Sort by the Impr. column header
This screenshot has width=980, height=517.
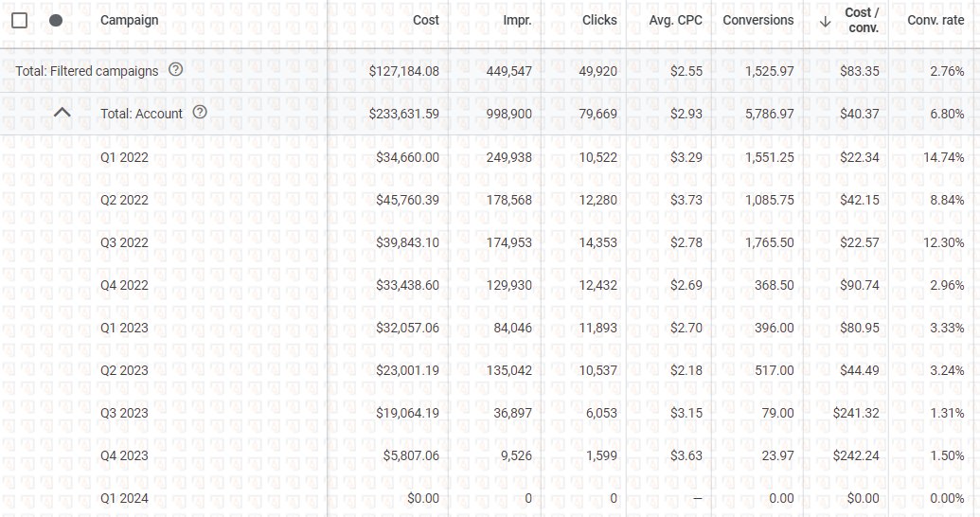coord(517,20)
